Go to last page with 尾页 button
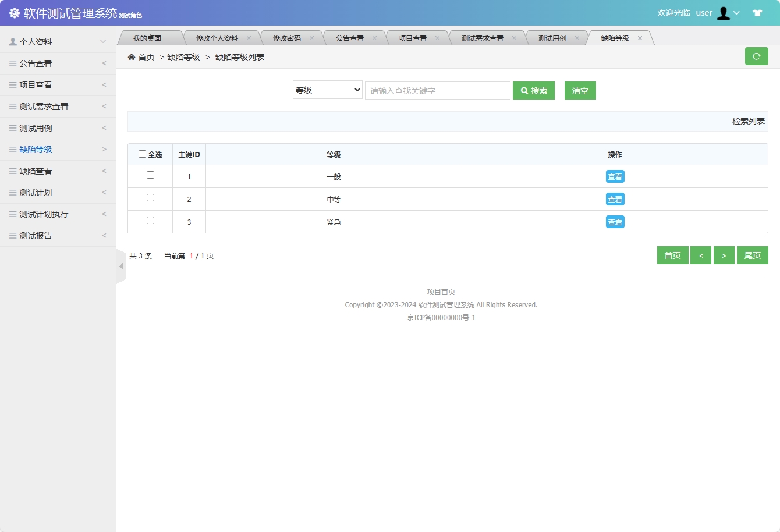Screen dimensions: 780x532 (753, 255)
